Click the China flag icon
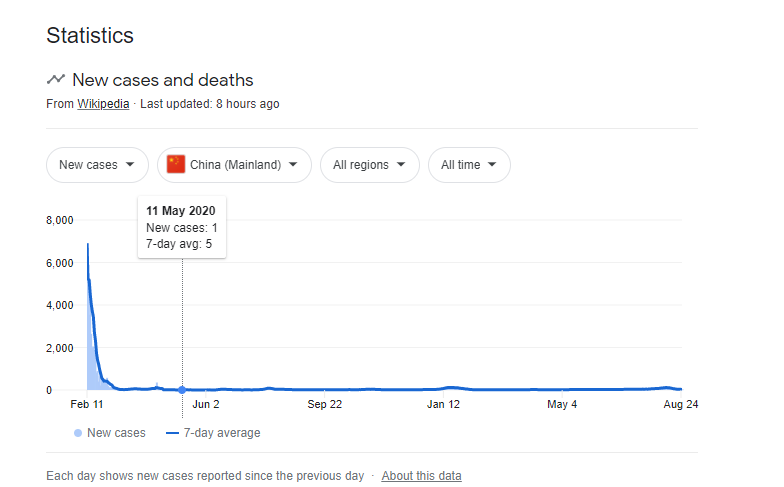The height and width of the screenshot is (487, 784). coord(176,164)
